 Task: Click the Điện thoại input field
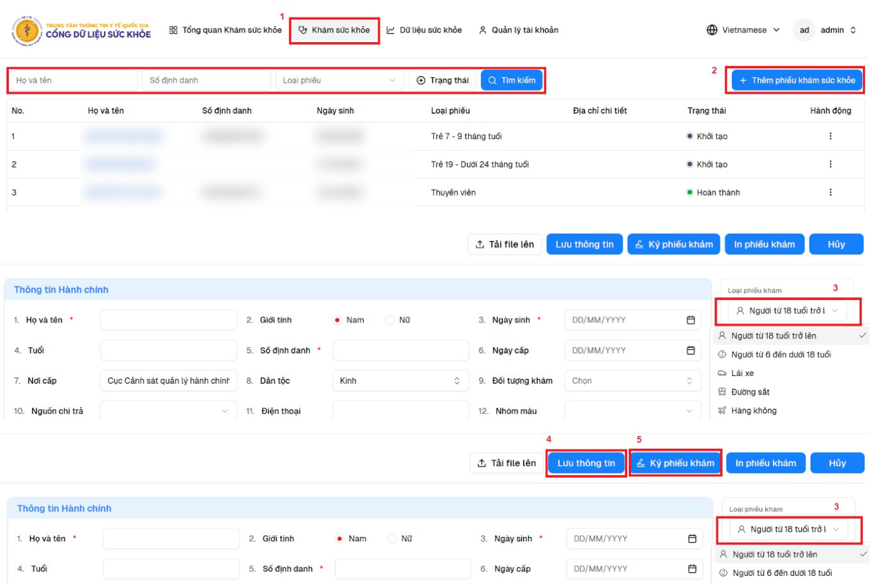(x=401, y=411)
